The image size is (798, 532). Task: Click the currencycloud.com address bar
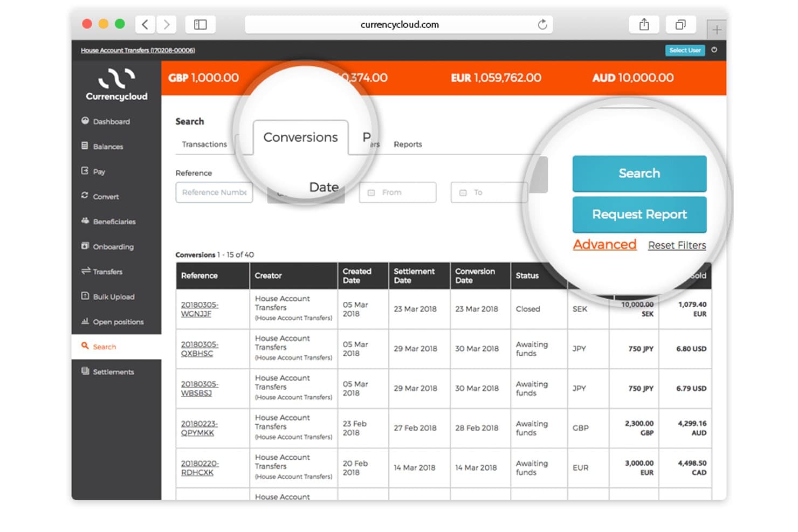pos(399,24)
